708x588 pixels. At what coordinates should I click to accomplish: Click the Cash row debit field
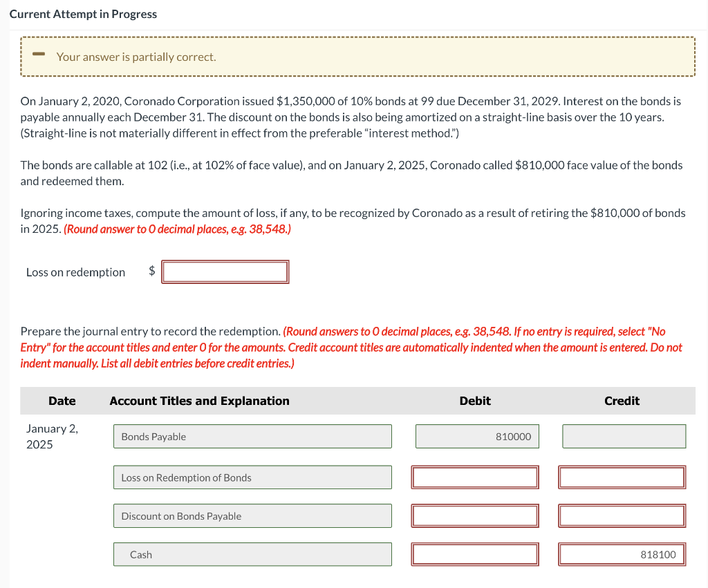tap(475, 553)
